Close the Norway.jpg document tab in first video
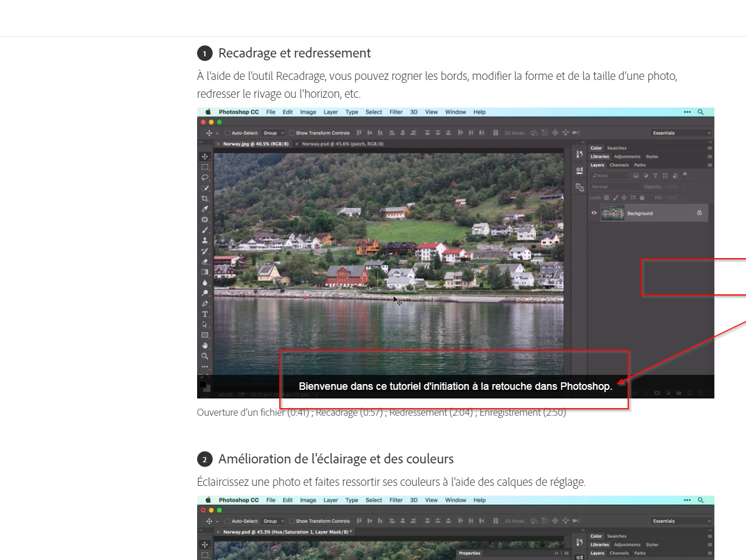 tap(218, 144)
